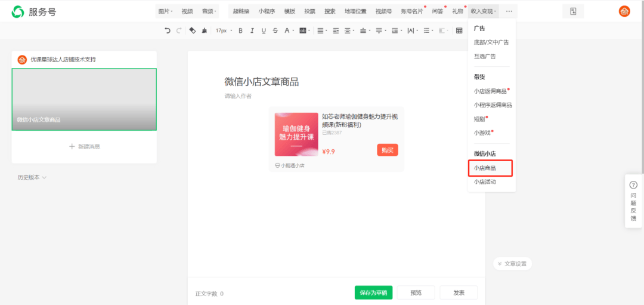Select the format painter icon
The image size is (644, 305).
[x=192, y=30]
